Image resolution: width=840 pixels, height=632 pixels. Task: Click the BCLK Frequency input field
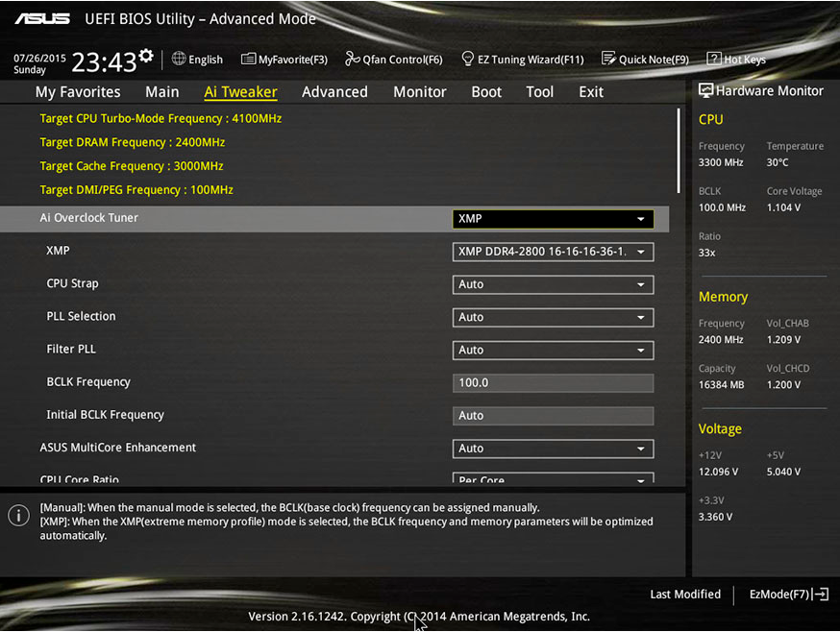click(x=553, y=382)
